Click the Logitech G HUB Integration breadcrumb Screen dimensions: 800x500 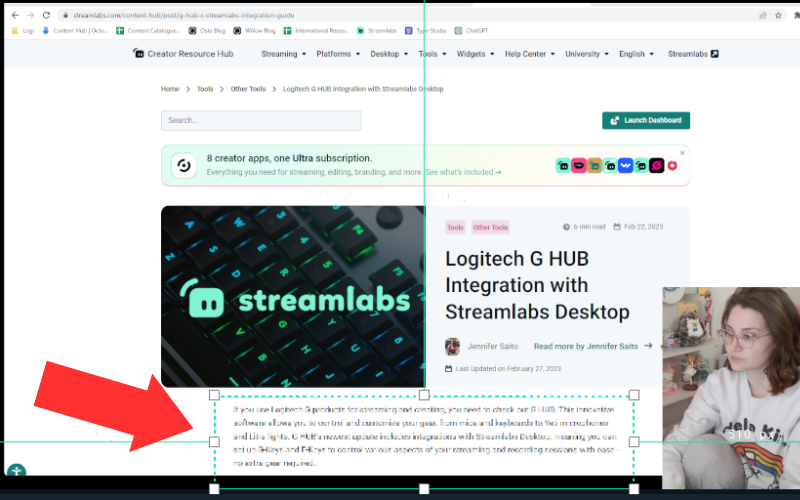click(363, 89)
